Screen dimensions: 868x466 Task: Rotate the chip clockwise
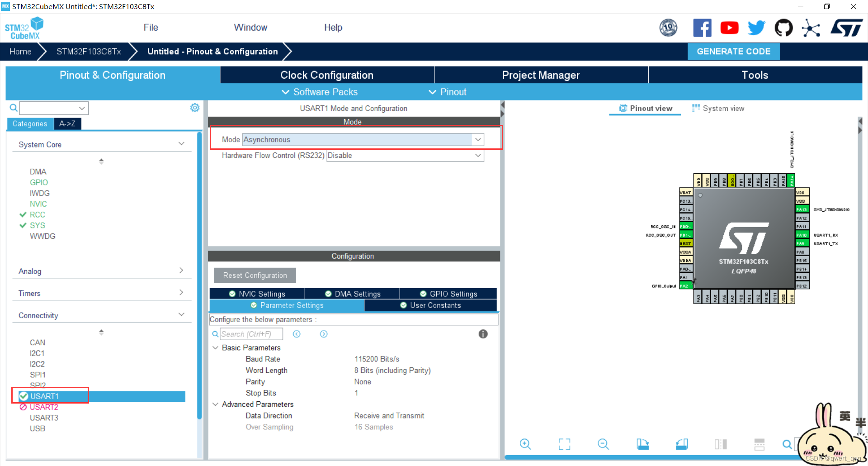pos(642,444)
